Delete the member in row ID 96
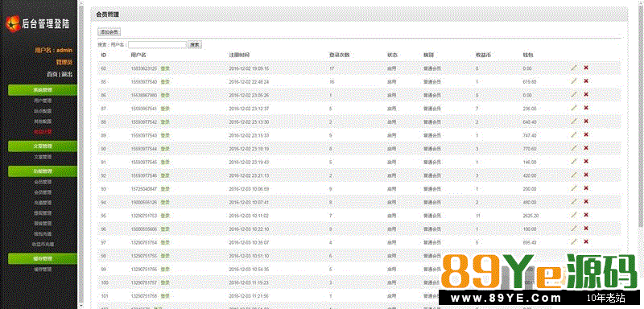Screen dimensions: 644x309 (x=586, y=229)
